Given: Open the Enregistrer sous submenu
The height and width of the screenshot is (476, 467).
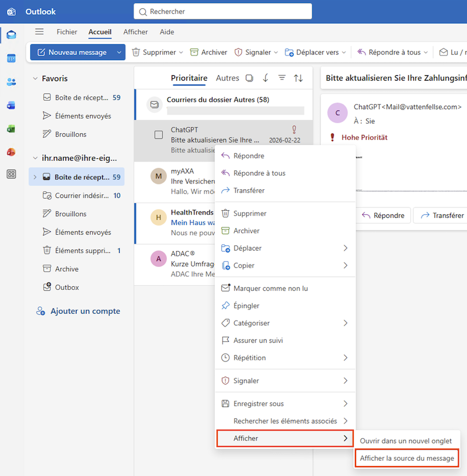Looking at the screenshot, I should 285,404.
